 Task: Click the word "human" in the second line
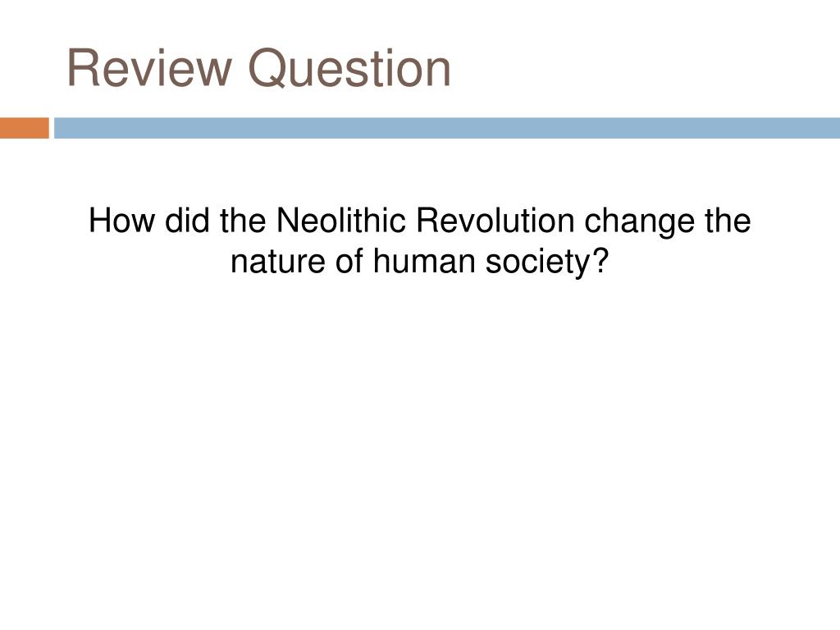pyautogui.click(x=424, y=262)
